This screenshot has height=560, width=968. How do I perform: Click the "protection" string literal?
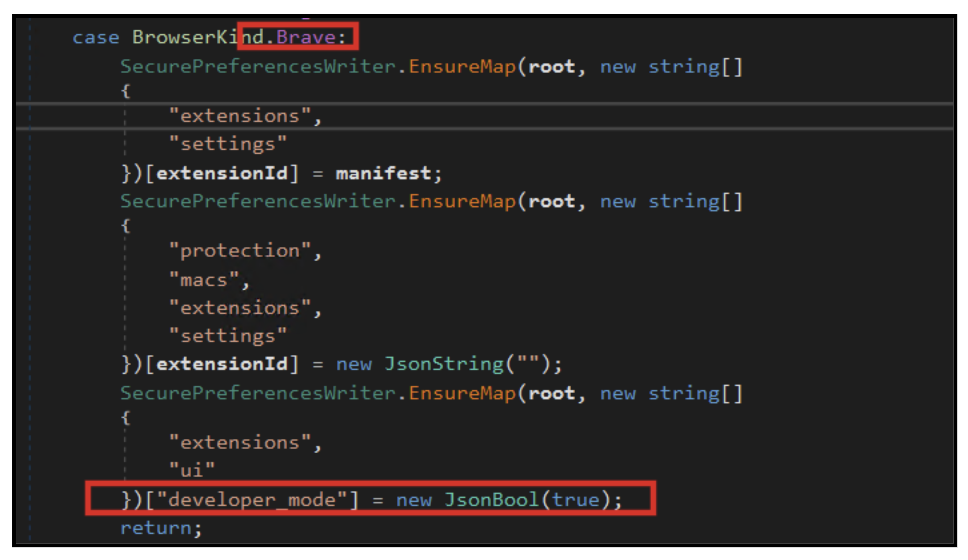(x=240, y=251)
